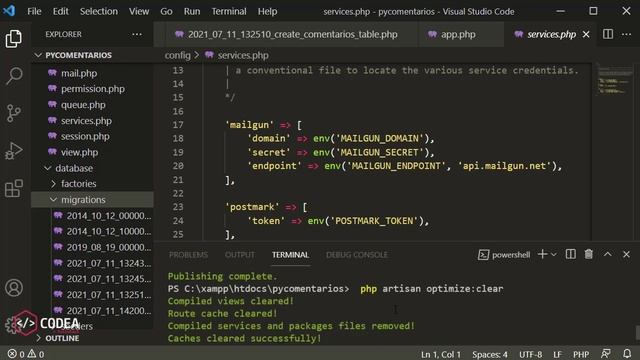This screenshot has height=360, width=640.
Task: Click the VS Code logo icon
Action: (9, 11)
